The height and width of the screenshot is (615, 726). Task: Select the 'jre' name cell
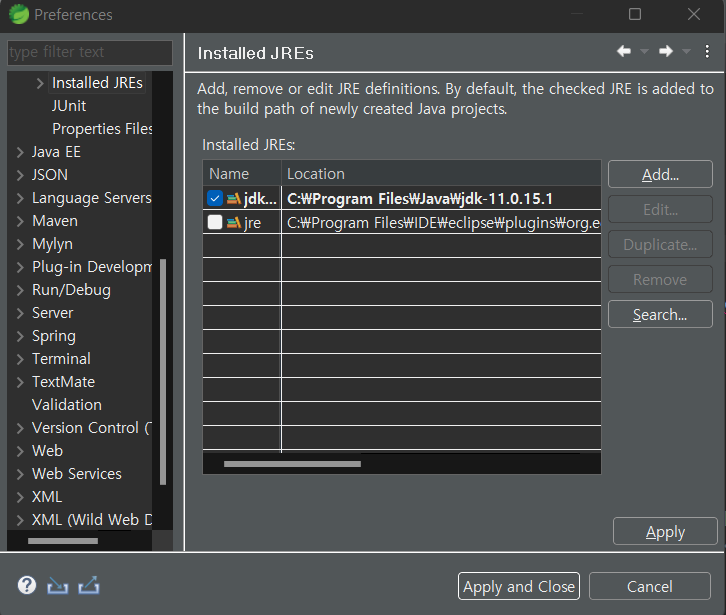[x=242, y=223]
